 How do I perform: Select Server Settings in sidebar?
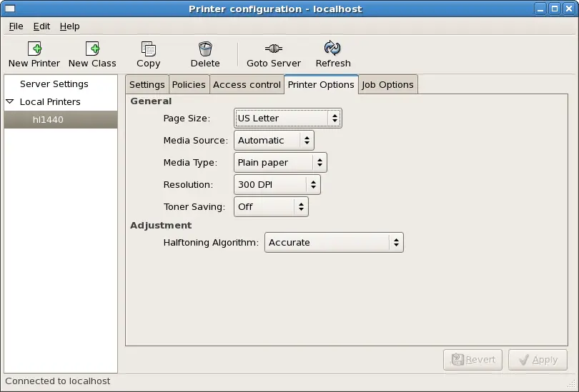tap(54, 84)
